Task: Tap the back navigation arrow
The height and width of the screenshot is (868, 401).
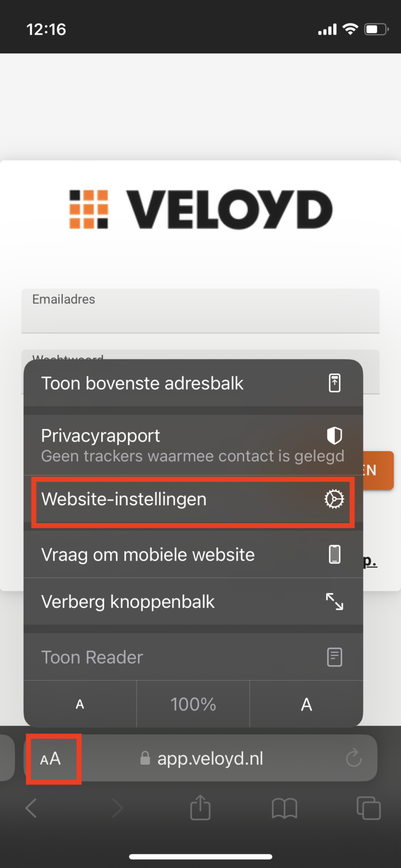Action: [31, 808]
